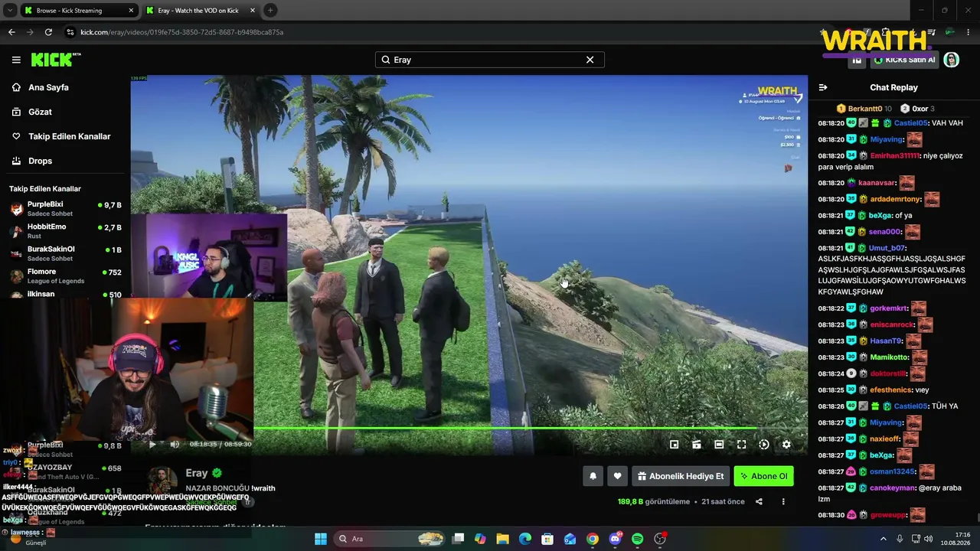Click the Abone Ol button
980x551 pixels.
pos(763,476)
